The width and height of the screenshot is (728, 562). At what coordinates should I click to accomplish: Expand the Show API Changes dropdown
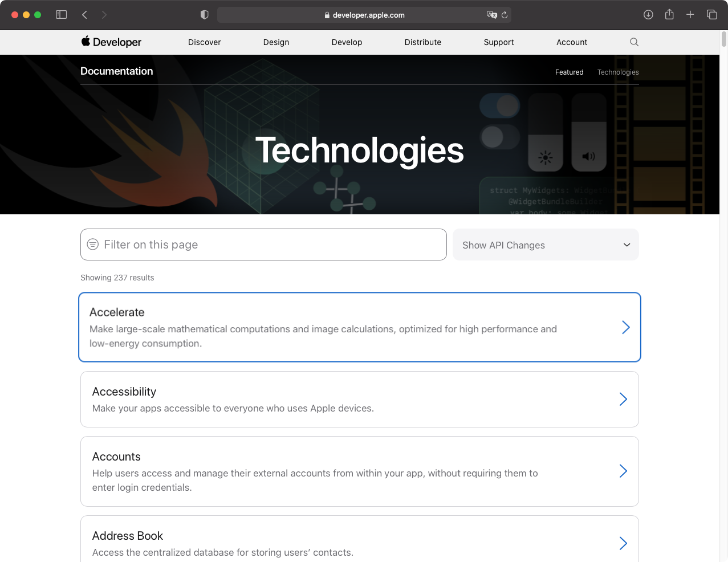point(546,245)
